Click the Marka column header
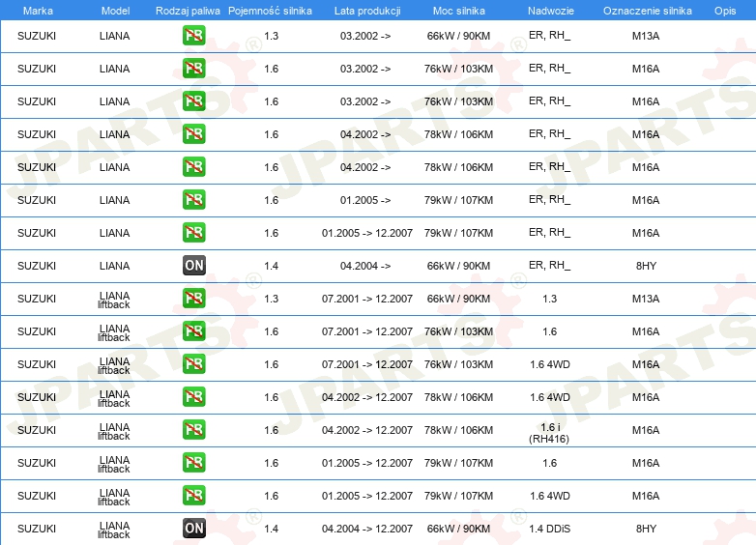 pos(38,11)
